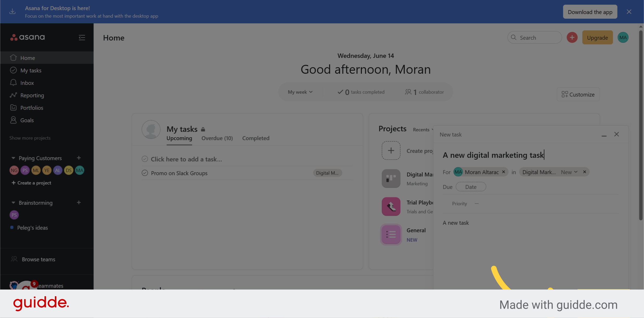Open the General project icon
The width and height of the screenshot is (644, 318).
(x=391, y=234)
